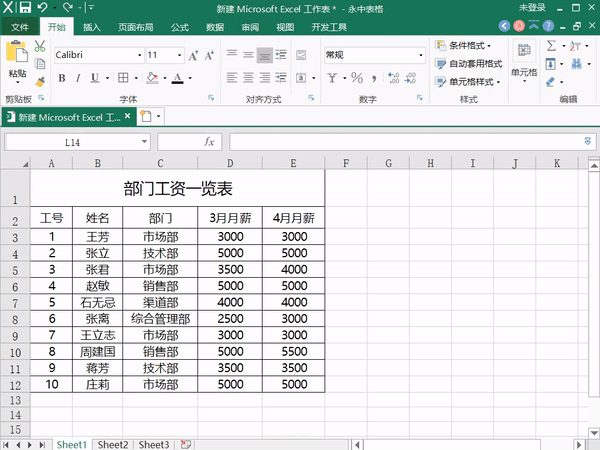Click the select all corner button
Viewport: 600px width, 450px height.
pyautogui.click(x=15, y=163)
